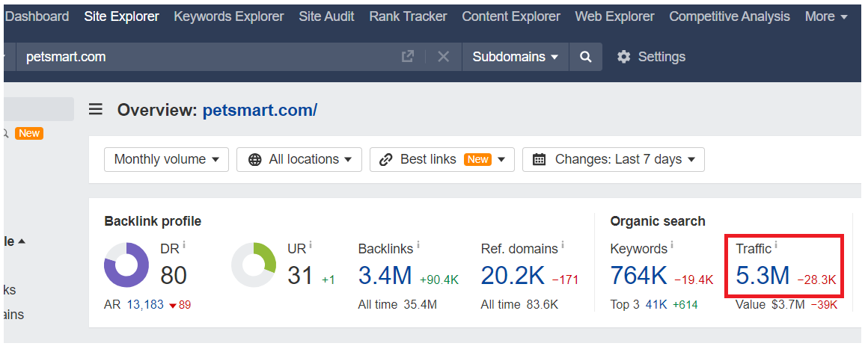Open the Dashboard tab
The height and width of the screenshot is (355, 868).
[x=37, y=16]
